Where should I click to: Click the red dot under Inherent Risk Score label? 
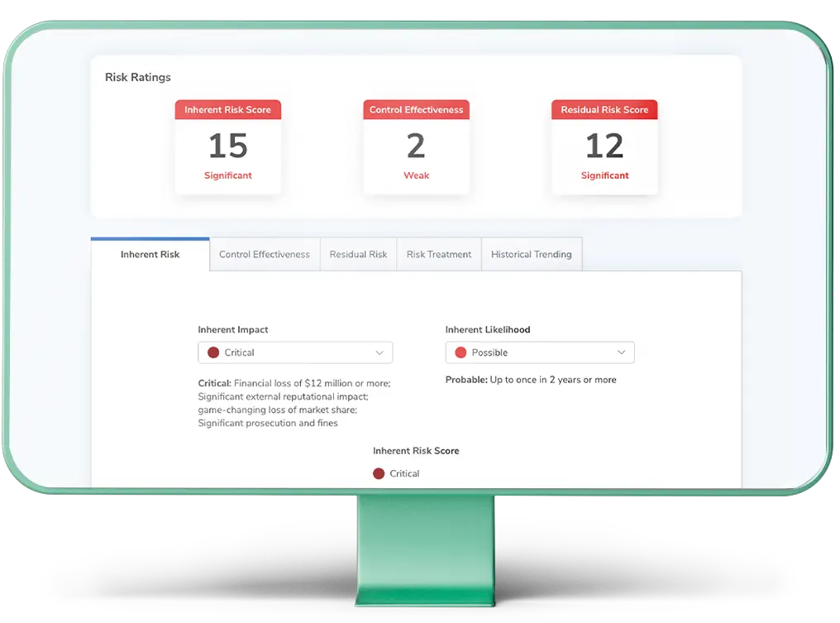click(x=379, y=473)
